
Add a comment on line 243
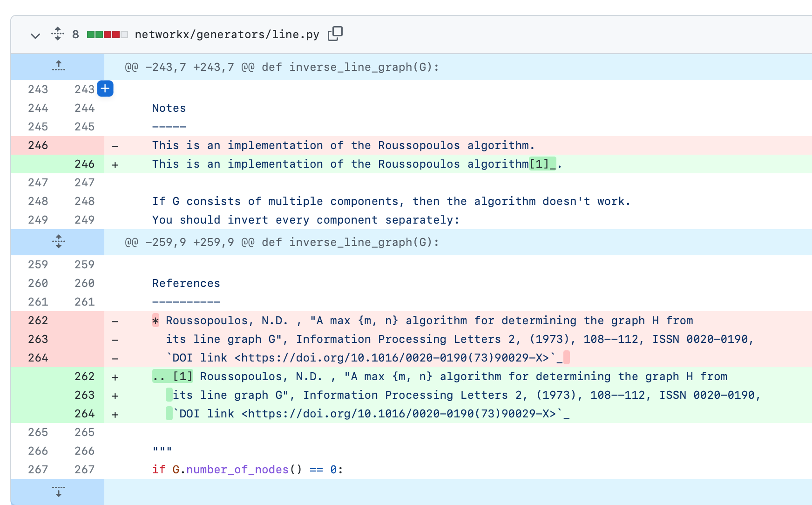click(105, 89)
